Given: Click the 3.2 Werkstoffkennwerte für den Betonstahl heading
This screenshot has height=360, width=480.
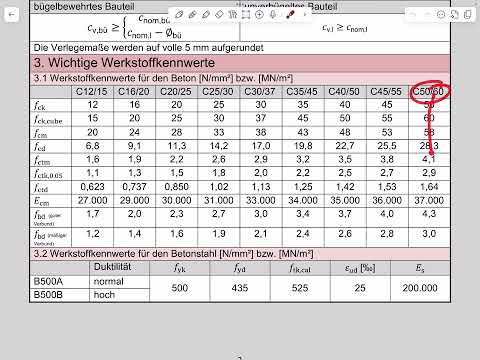Looking at the screenshot, I should pos(173,254).
